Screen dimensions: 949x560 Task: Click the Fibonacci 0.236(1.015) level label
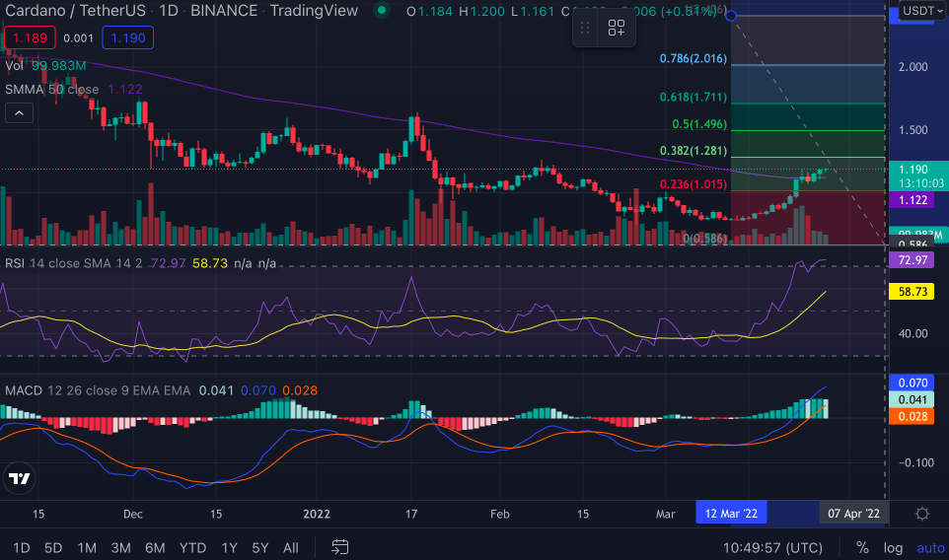[x=693, y=183]
